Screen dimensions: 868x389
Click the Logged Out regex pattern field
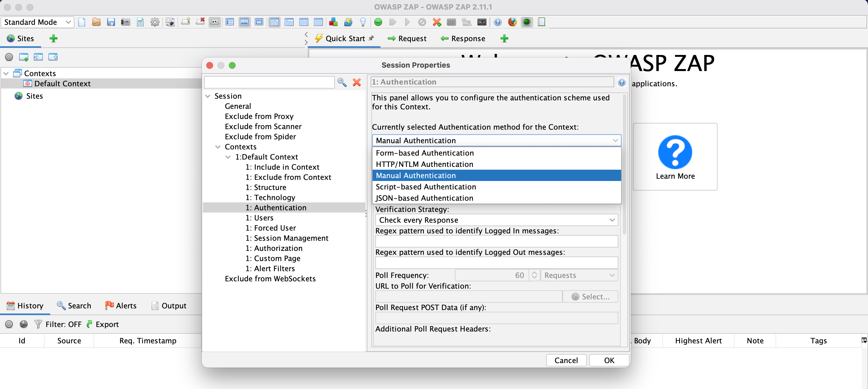tap(496, 263)
